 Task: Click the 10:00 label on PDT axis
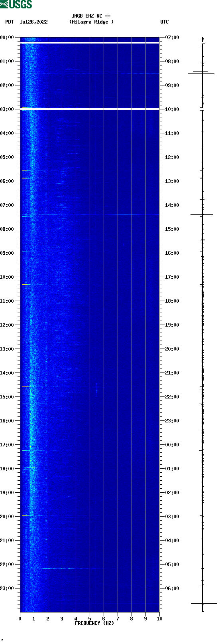point(7,277)
